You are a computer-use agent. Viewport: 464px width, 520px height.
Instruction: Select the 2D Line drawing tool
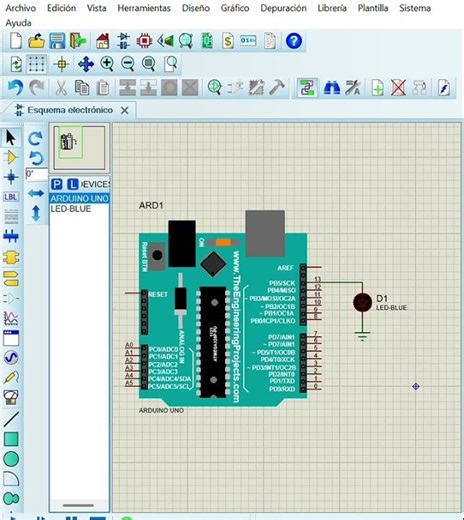click(x=11, y=419)
